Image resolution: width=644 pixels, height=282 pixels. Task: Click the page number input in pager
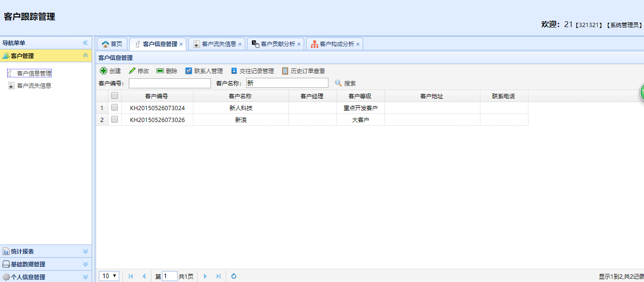pyautogui.click(x=170, y=276)
